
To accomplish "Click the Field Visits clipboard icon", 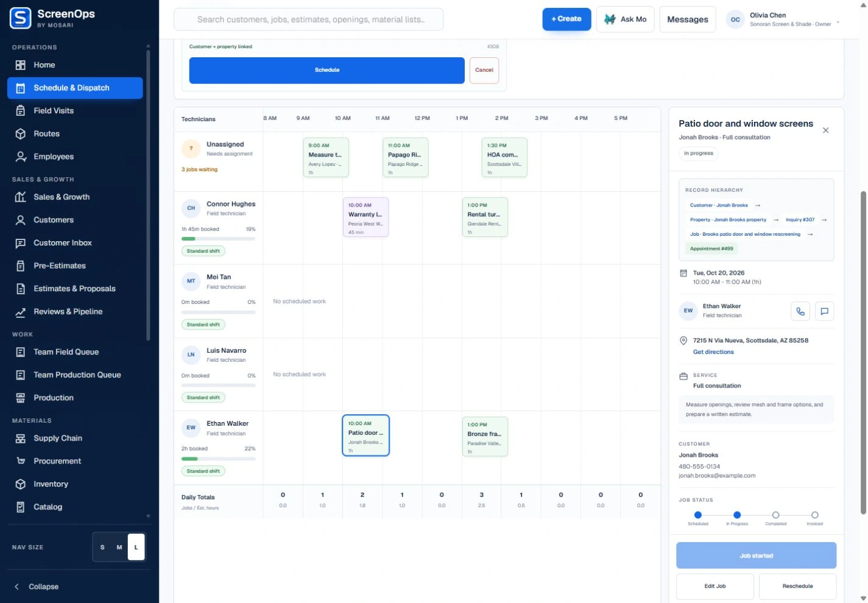I will click(21, 111).
